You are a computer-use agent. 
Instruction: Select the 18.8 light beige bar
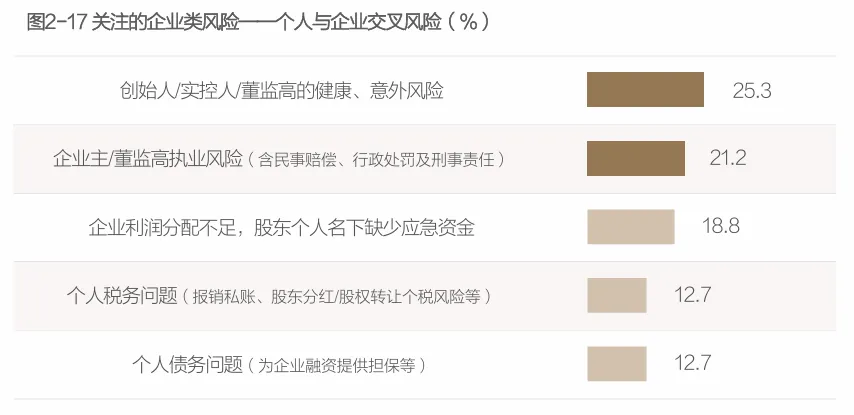click(x=631, y=227)
